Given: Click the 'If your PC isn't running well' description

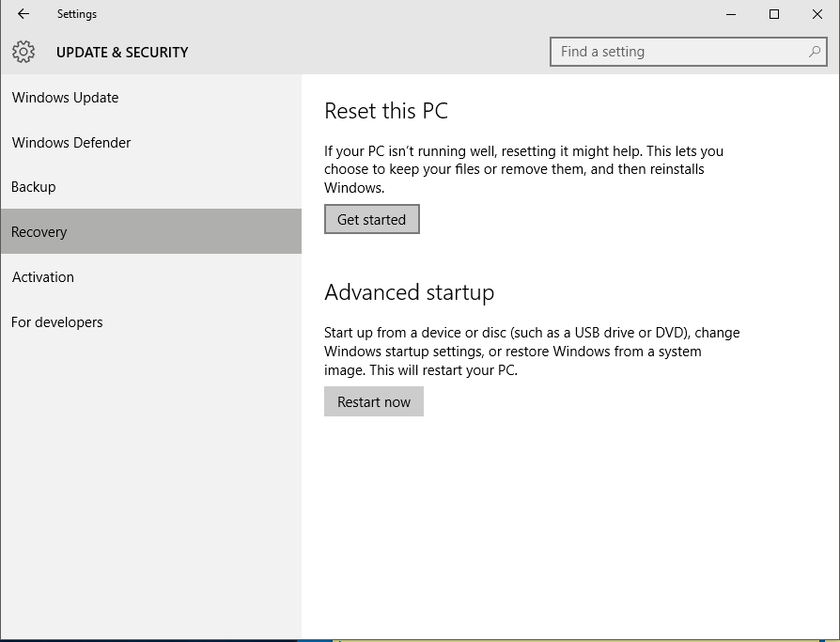Looking at the screenshot, I should point(524,169).
